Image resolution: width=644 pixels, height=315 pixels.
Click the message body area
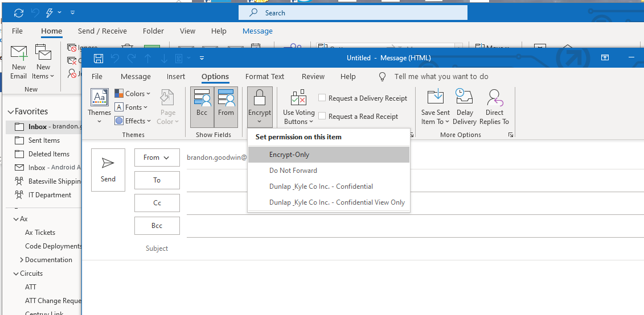pyautogui.click(x=363, y=287)
